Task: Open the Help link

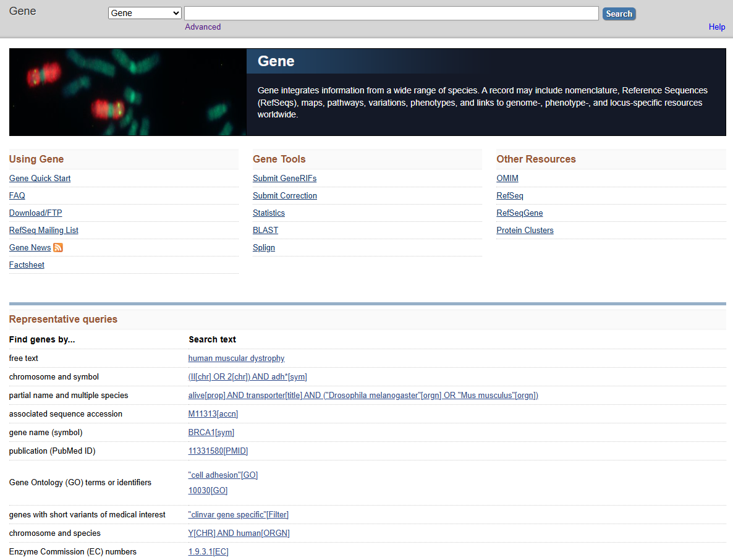Action: [x=716, y=27]
